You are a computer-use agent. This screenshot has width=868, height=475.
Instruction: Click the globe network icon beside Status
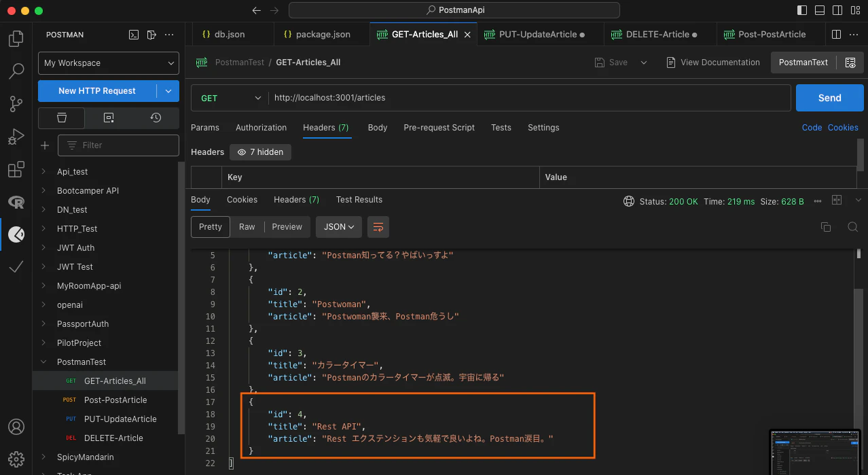click(629, 201)
